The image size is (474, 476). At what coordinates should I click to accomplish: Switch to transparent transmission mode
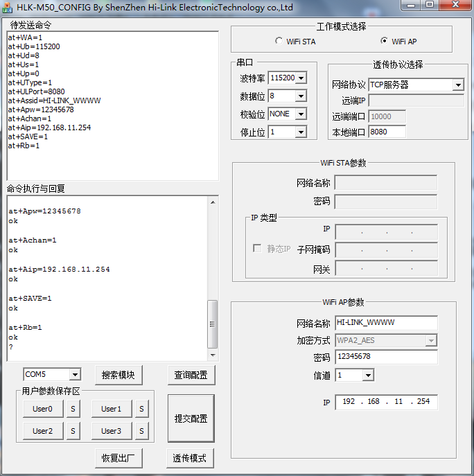point(191,458)
